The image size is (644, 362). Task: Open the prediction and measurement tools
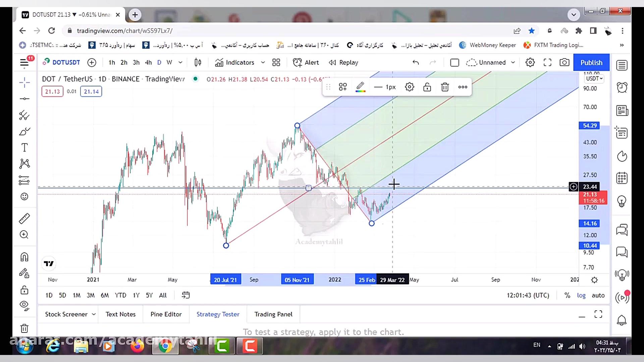click(24, 180)
